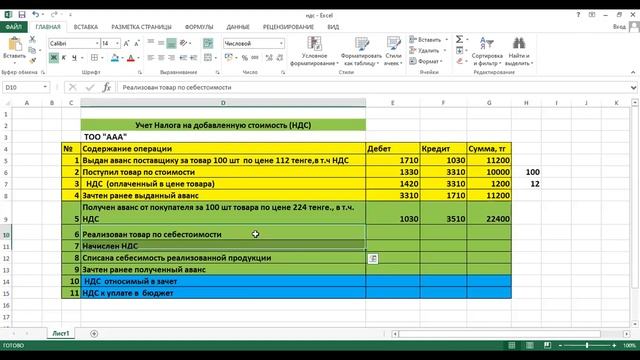This screenshot has width=640, height=360.
Task: Click the Redo arrow icon
Action: click(x=54, y=15)
